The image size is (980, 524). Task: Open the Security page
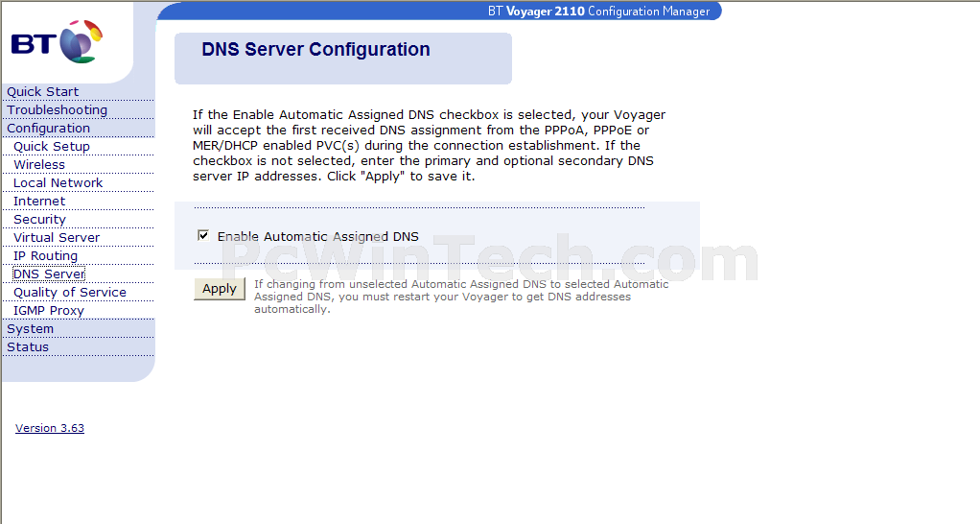39,220
